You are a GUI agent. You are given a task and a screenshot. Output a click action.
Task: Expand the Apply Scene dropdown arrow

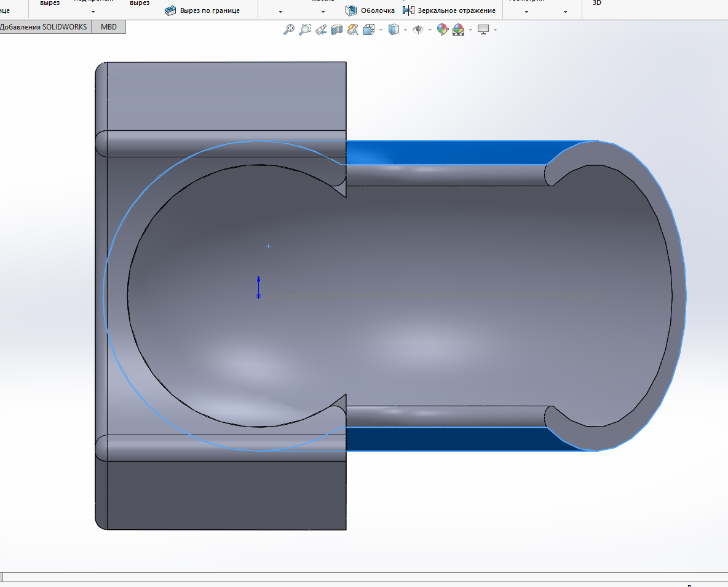(470, 30)
